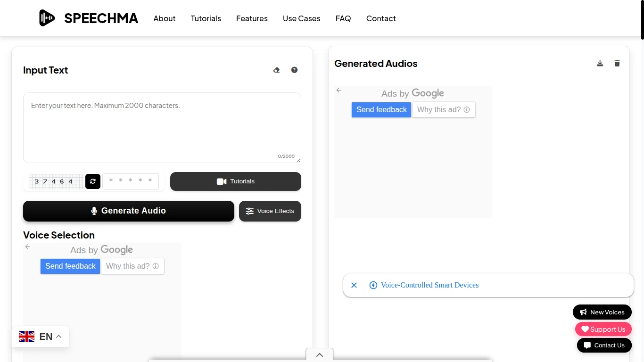The width and height of the screenshot is (644, 362).
Task: Click the Speechma logo icon
Action: pyautogui.click(x=47, y=18)
